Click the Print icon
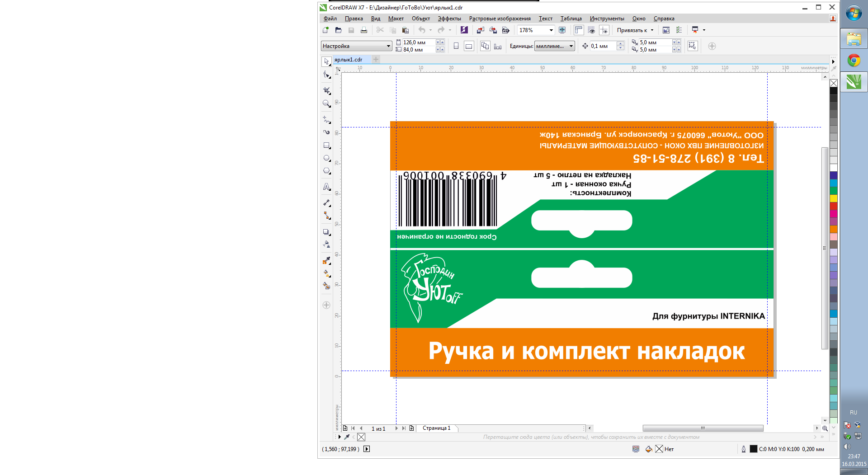 [364, 30]
